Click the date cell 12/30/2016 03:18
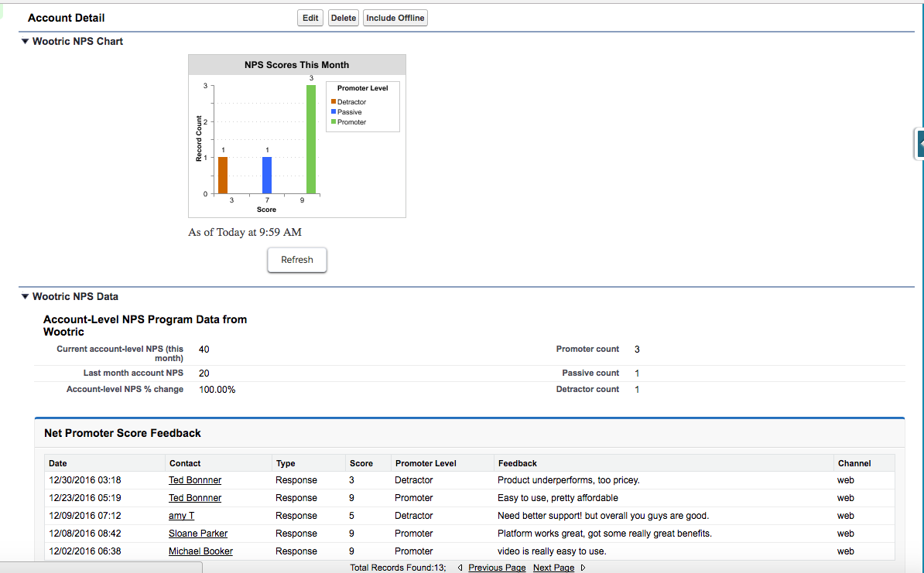 (85, 480)
